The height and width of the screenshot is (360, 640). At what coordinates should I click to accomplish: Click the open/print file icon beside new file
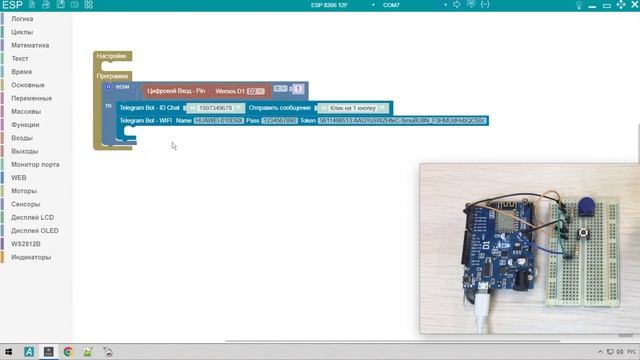[46, 5]
